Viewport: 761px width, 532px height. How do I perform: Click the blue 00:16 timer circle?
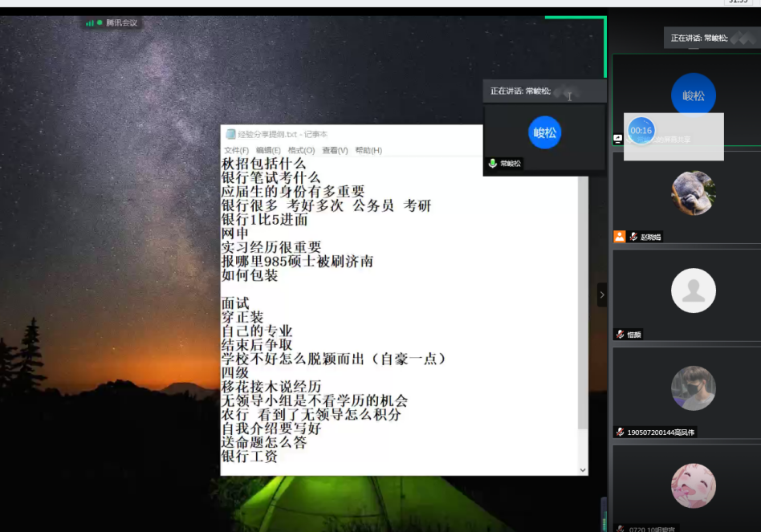[641, 131]
